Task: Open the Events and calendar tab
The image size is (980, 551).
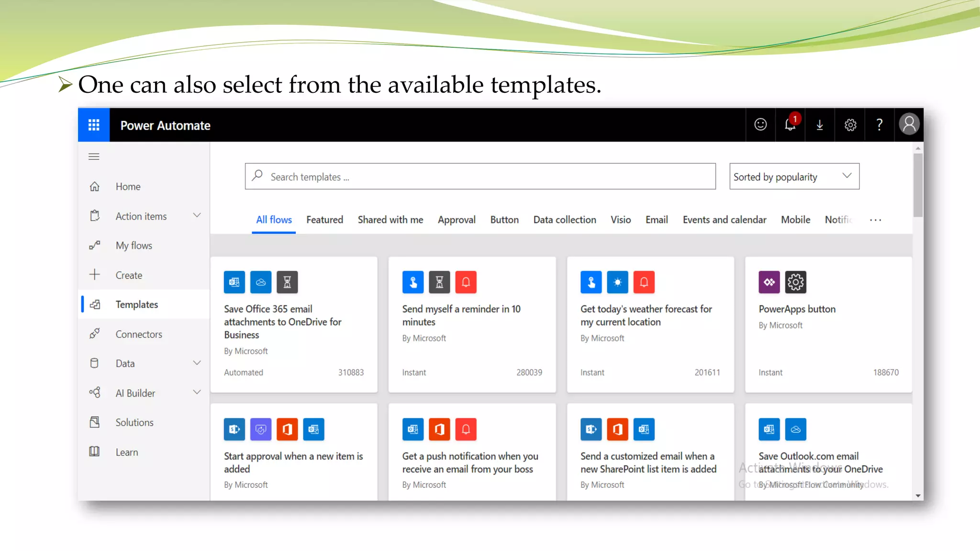Action: click(724, 220)
